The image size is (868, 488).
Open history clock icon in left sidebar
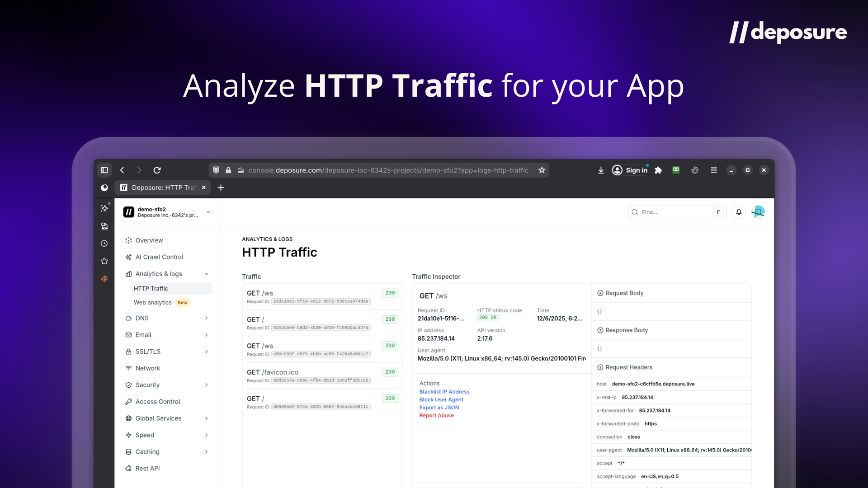[104, 244]
